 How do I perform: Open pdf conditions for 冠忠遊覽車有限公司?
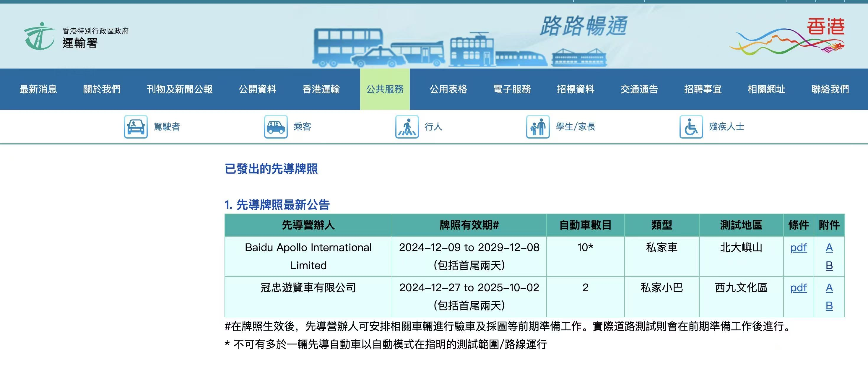[798, 288]
